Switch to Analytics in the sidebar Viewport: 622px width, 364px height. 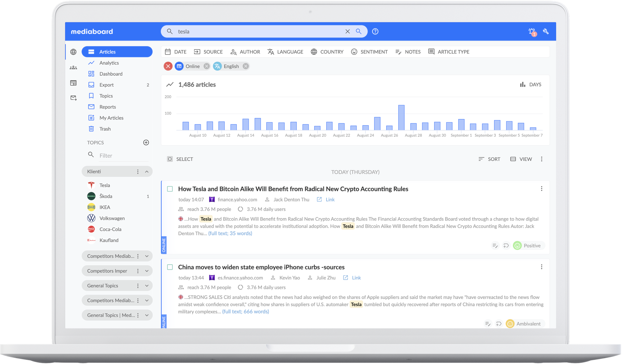pos(109,63)
